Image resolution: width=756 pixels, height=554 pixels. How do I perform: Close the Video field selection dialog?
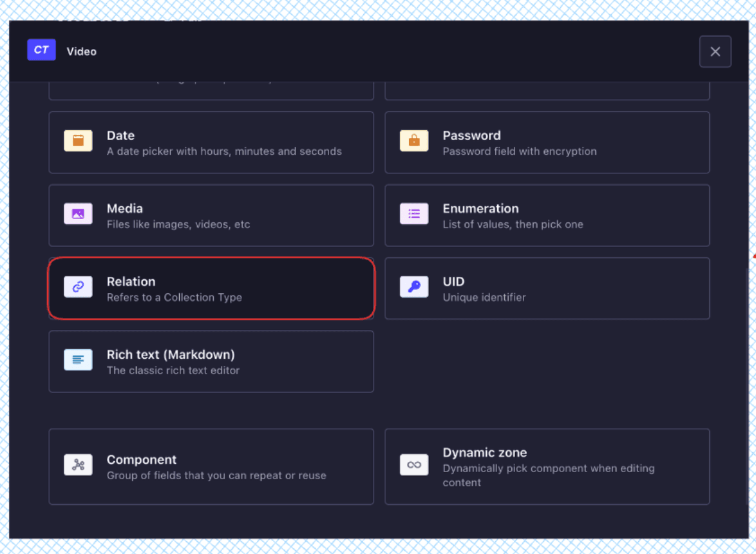tap(715, 52)
